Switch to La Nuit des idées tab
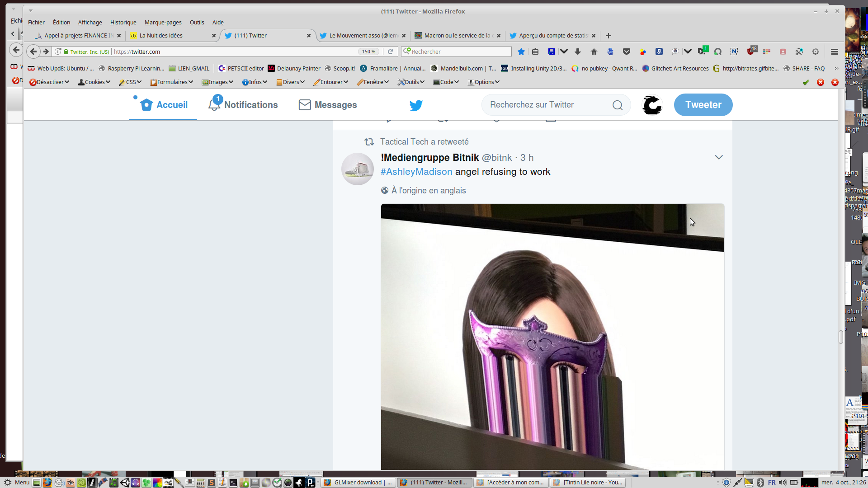The width and height of the screenshot is (868, 488). pos(161,35)
